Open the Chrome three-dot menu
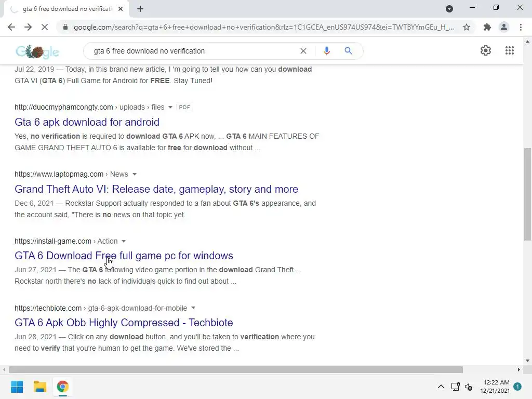Image resolution: width=532 pixels, height=399 pixels. pos(521,27)
